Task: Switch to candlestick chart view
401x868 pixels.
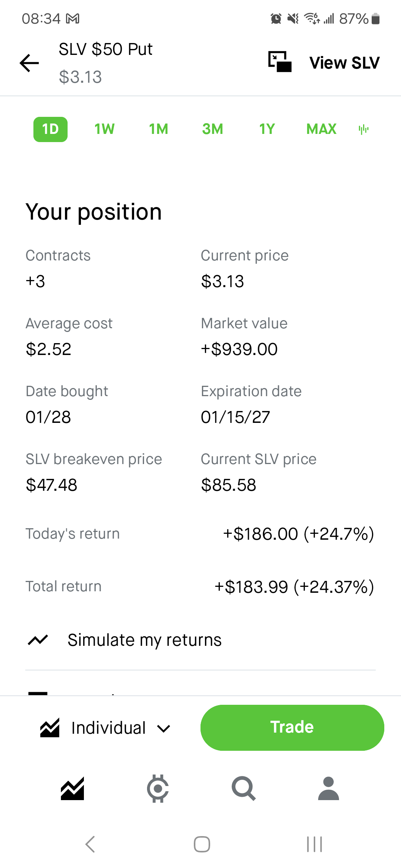Action: [363, 129]
